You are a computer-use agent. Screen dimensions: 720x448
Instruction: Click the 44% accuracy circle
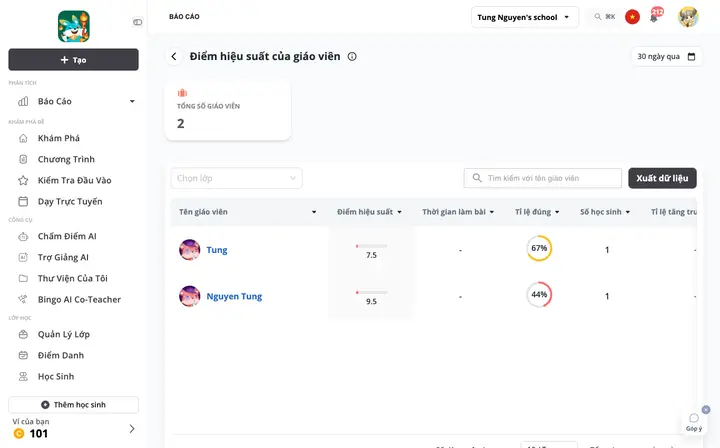[539, 295]
